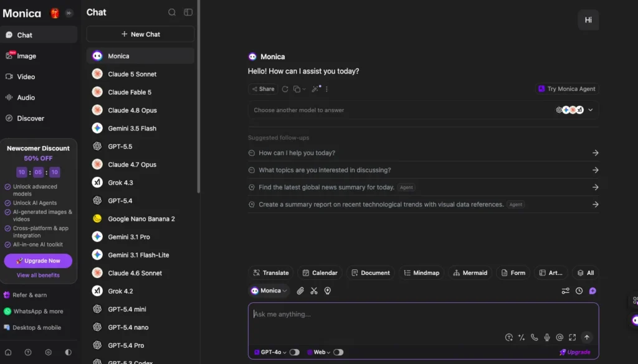Open WhatsApp & more link

pyautogui.click(x=34, y=311)
